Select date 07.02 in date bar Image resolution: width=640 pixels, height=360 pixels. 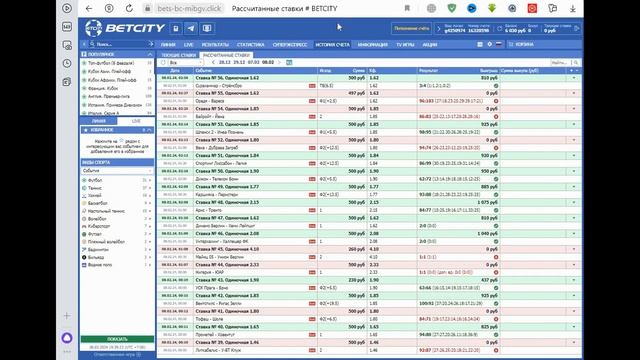[253, 62]
